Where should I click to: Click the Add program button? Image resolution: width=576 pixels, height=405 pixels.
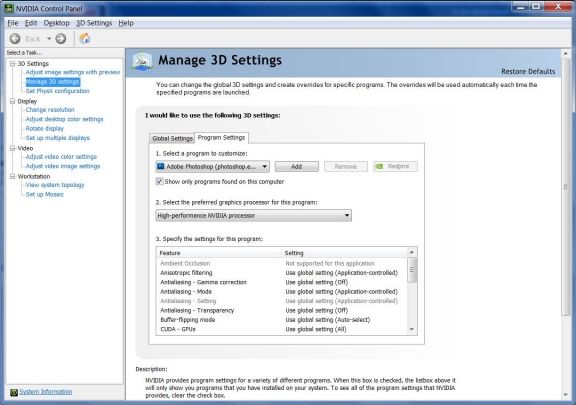coord(296,166)
